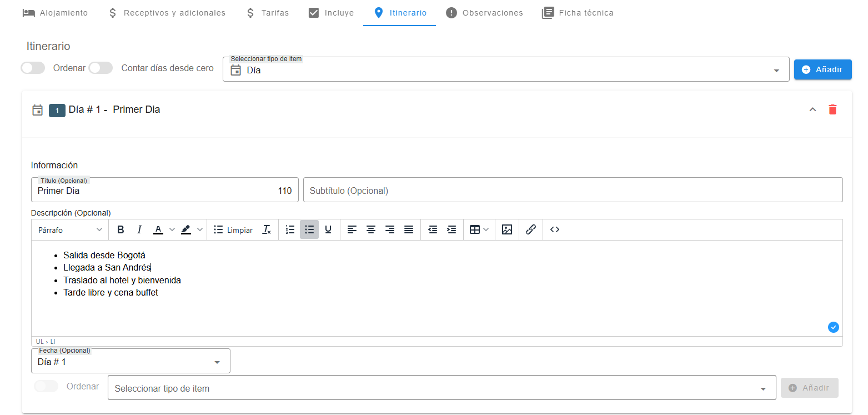This screenshot has height=415, width=868.
Task: Open the source code view icon
Action: coord(554,229)
